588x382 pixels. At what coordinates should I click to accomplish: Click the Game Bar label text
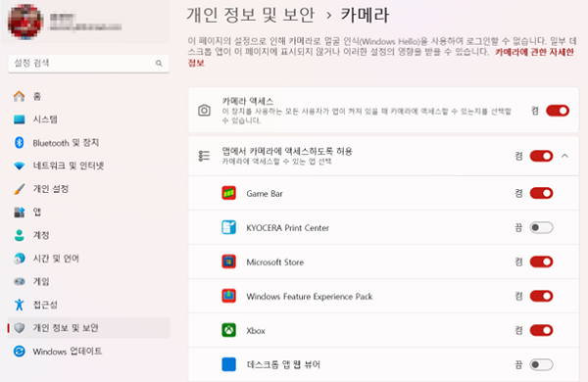coord(265,193)
